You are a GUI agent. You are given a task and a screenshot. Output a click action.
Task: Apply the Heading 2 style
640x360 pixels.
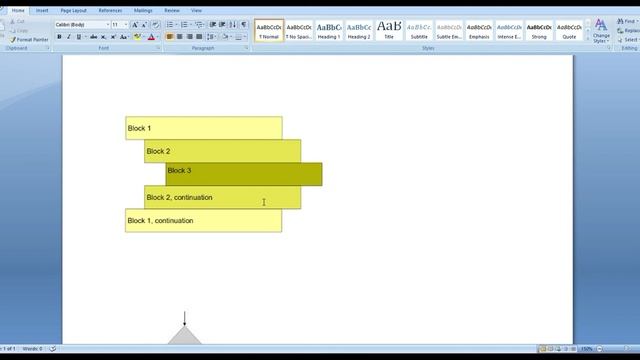359,31
